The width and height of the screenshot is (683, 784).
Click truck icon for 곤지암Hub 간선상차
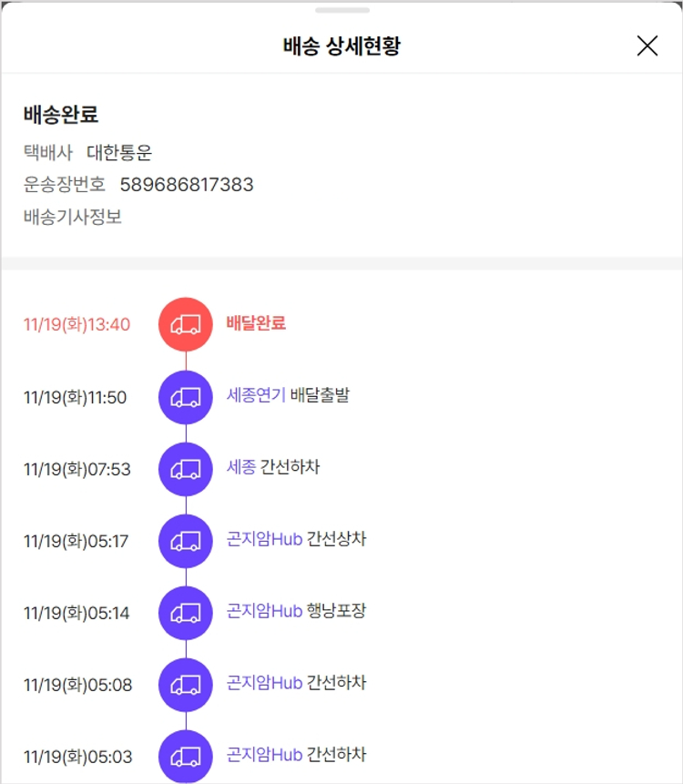(186, 541)
